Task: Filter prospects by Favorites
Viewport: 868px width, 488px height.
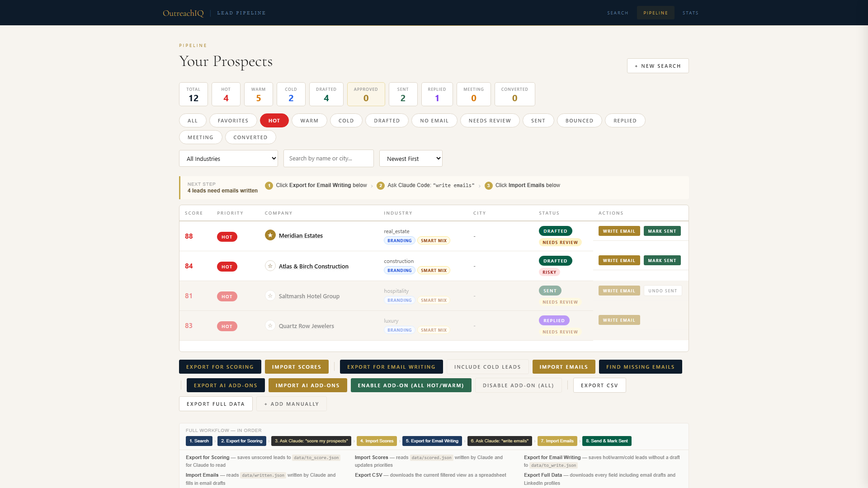Action: click(233, 121)
